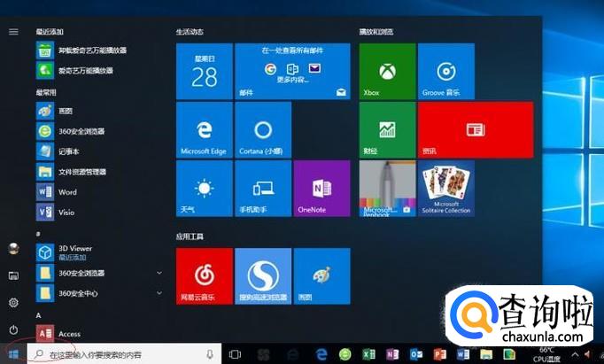Open 360安全浏览器 in the most used list

pyautogui.click(x=100, y=131)
